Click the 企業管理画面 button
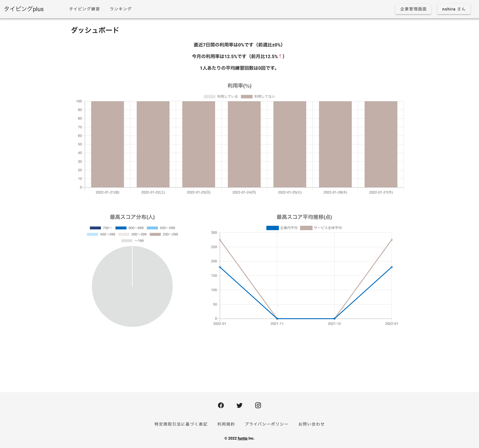The image size is (479, 448). (413, 9)
